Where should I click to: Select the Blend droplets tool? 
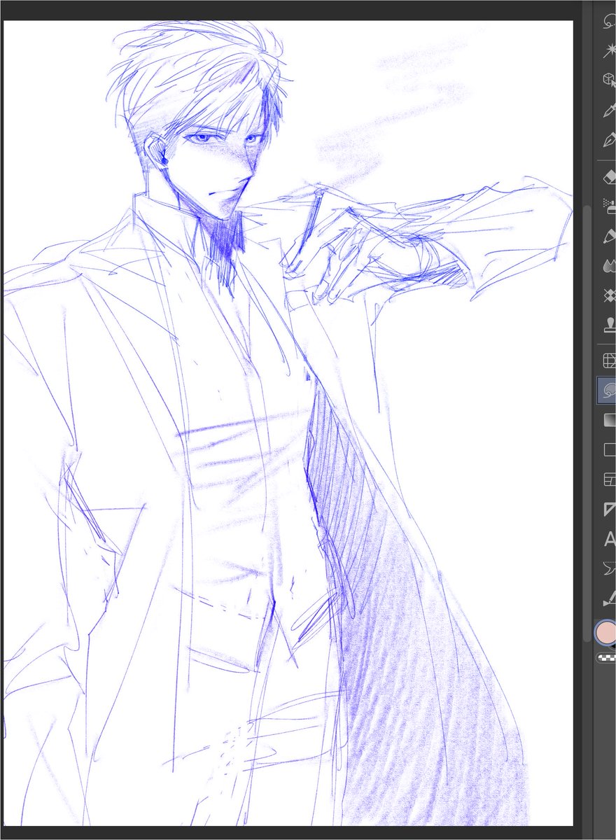point(608,266)
